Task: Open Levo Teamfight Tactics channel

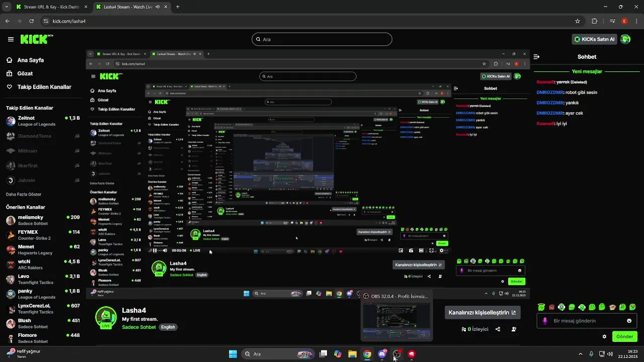Action: coord(43,279)
